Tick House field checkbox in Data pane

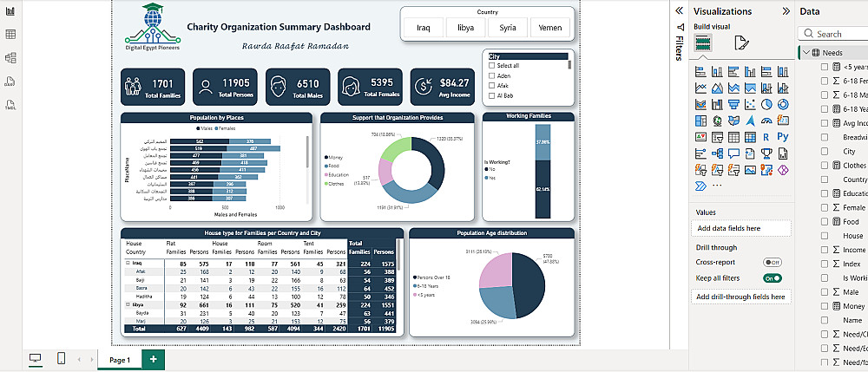pyautogui.click(x=825, y=236)
